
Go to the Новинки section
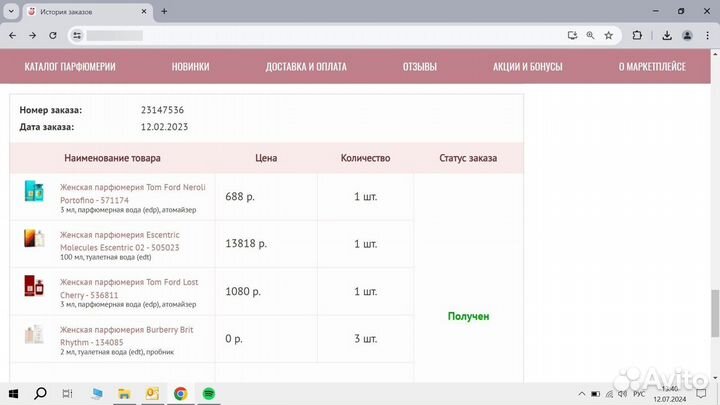(190, 67)
